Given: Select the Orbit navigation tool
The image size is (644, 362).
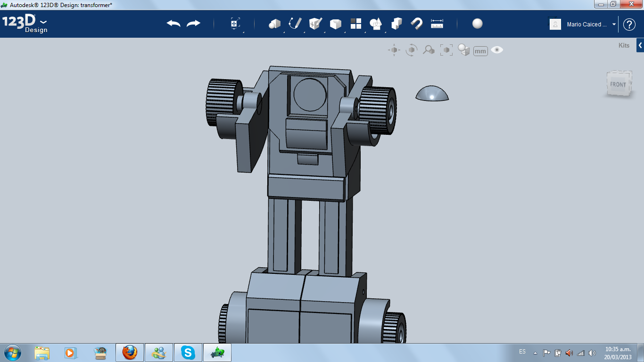Looking at the screenshot, I should point(412,50).
